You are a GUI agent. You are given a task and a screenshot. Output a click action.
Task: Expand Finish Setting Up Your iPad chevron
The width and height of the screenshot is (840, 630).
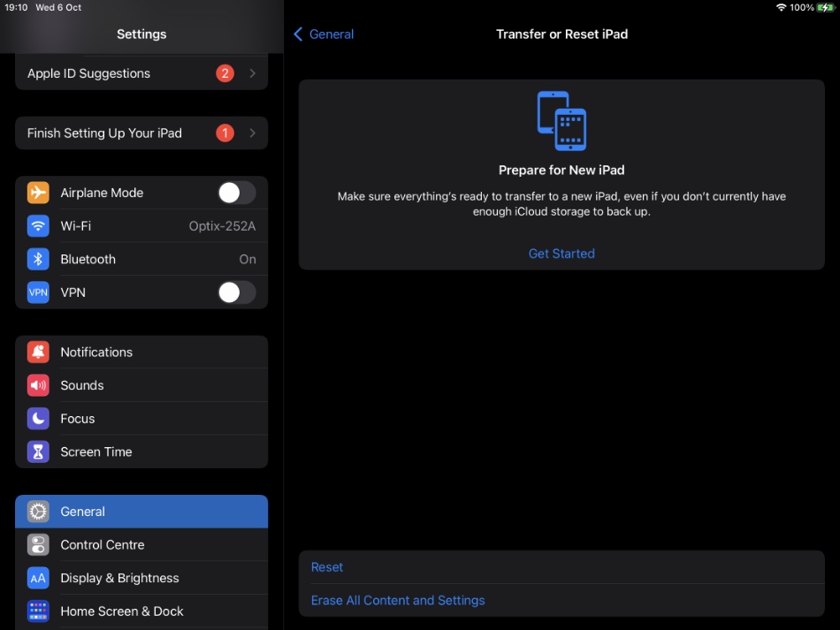click(252, 133)
